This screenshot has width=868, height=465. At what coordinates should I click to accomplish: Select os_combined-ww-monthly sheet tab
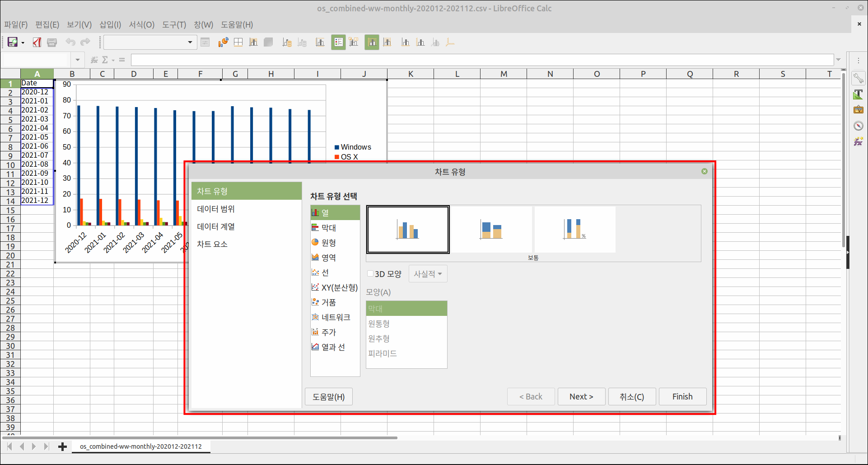(141, 446)
